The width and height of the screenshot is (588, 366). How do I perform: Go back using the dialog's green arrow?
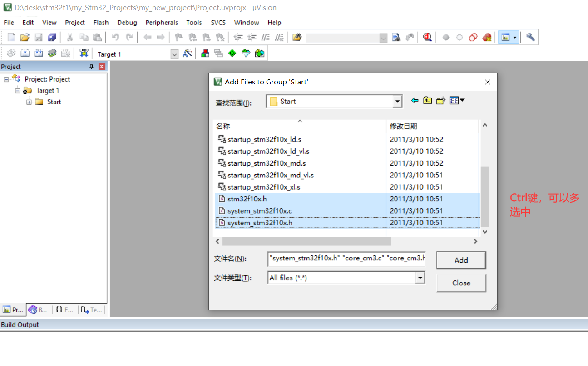tap(415, 101)
